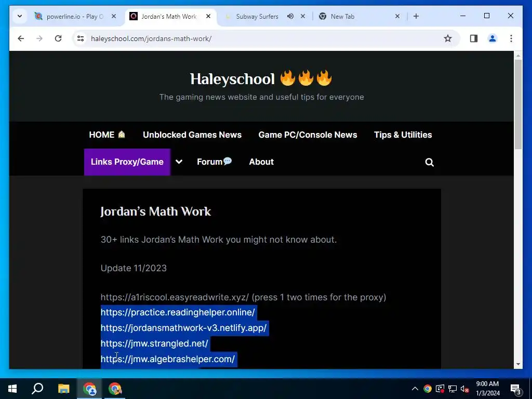Open the clock showing 9:00 AM
This screenshot has height=399, width=532.
(x=487, y=389)
